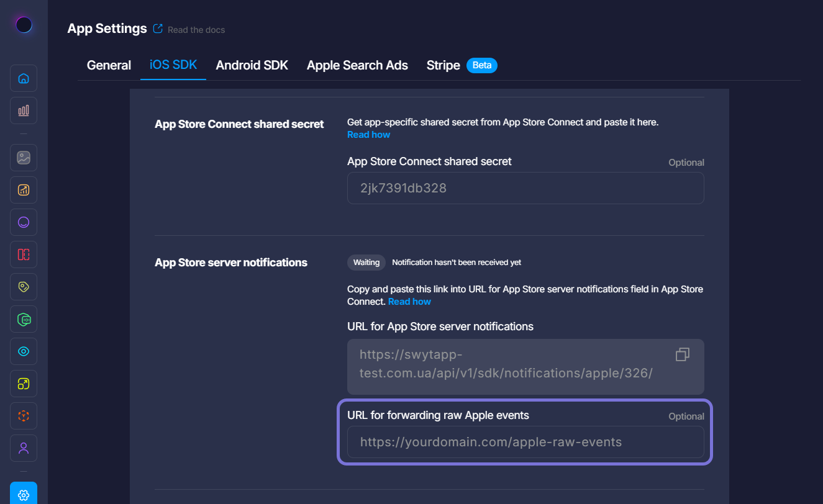Open the yellow shapes sidebar icon
This screenshot has height=504, width=823.
pyautogui.click(x=24, y=384)
